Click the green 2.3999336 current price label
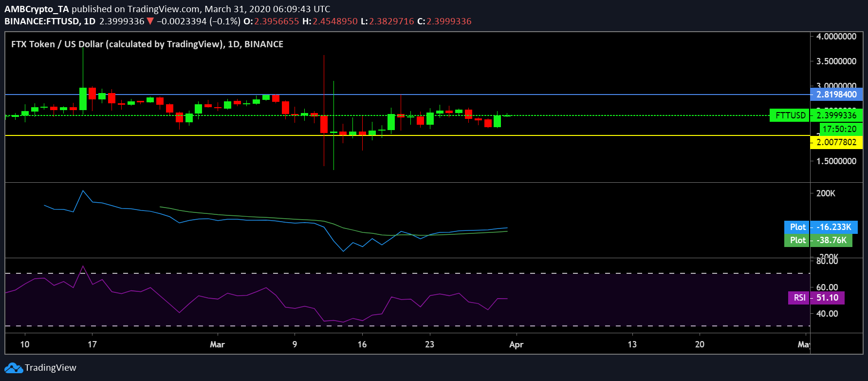 coord(836,115)
